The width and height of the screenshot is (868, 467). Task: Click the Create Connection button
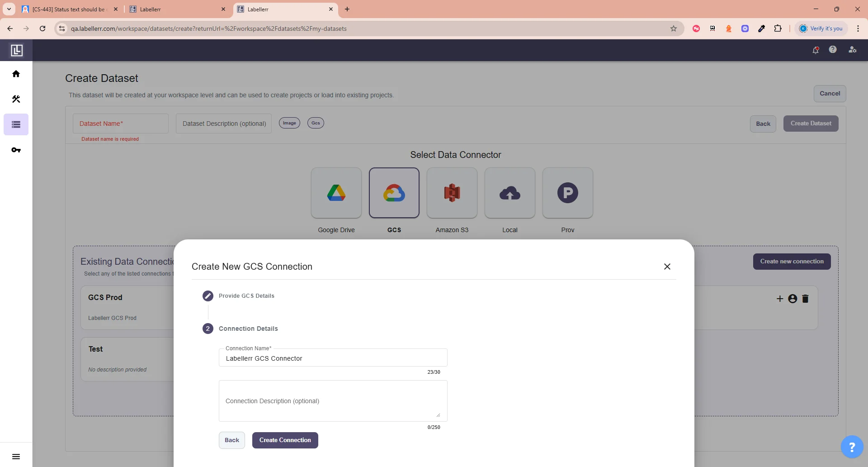click(x=285, y=440)
